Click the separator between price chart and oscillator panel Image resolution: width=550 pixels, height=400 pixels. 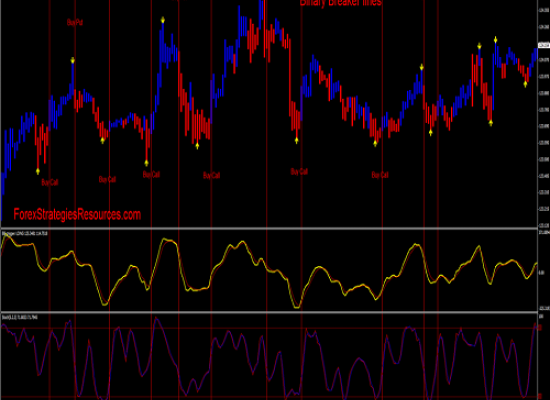[269, 228]
